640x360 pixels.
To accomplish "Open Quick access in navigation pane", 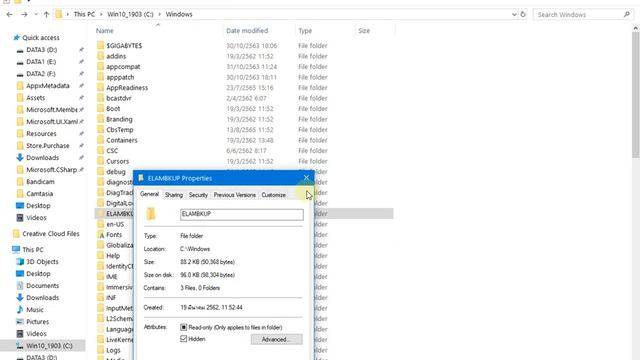I will tap(40, 38).
